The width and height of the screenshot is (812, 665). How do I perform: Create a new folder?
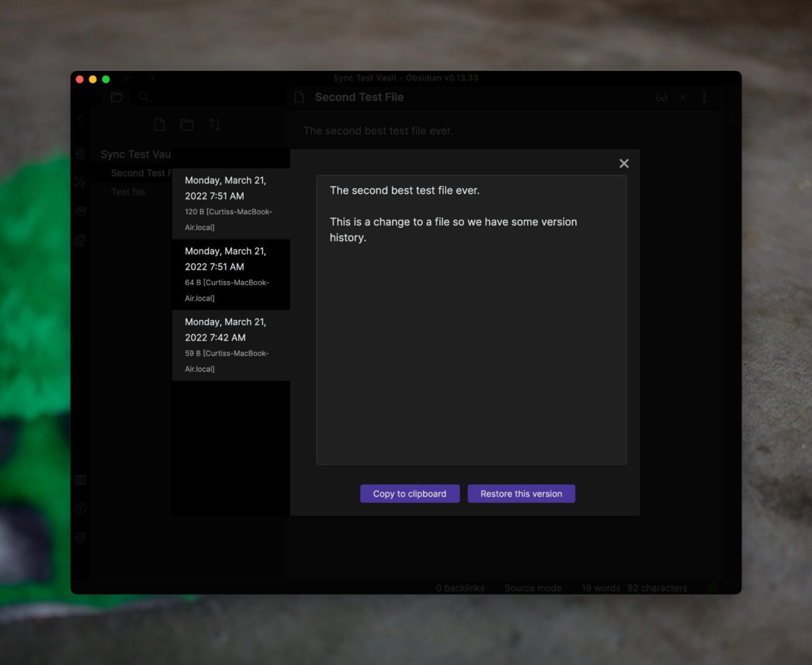[x=186, y=124]
